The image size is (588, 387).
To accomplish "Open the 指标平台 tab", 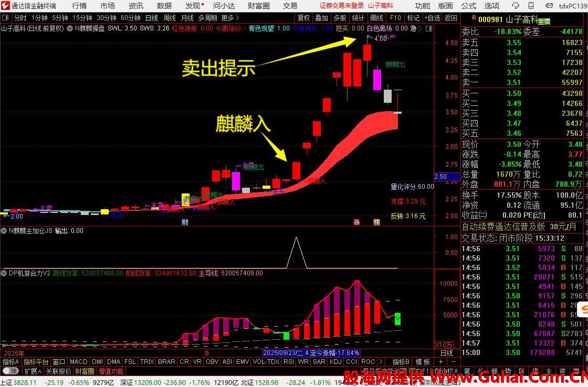I will click(x=36, y=362).
